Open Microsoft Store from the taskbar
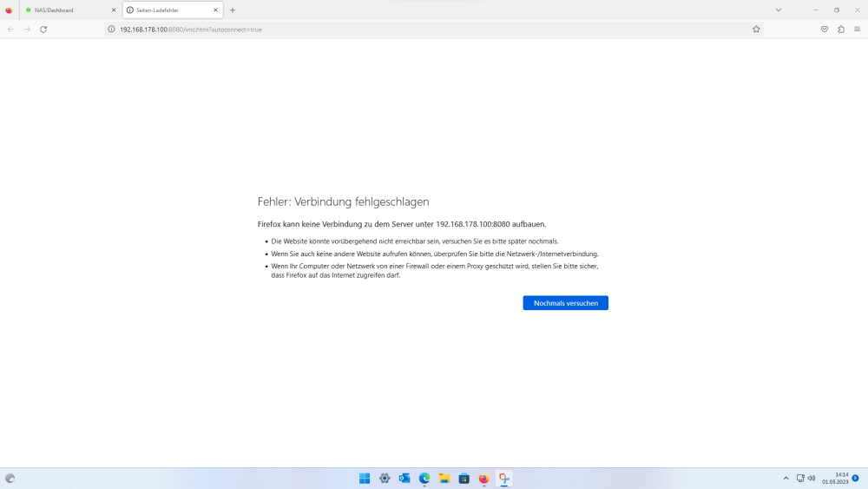This screenshot has height=489, width=868. pyautogui.click(x=464, y=479)
